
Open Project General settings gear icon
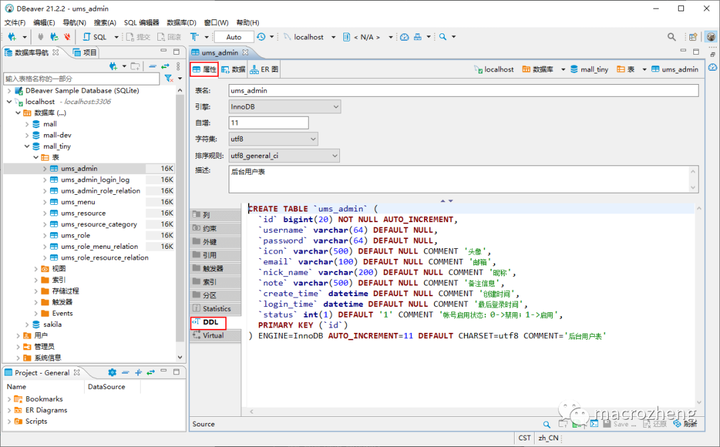(x=112, y=373)
